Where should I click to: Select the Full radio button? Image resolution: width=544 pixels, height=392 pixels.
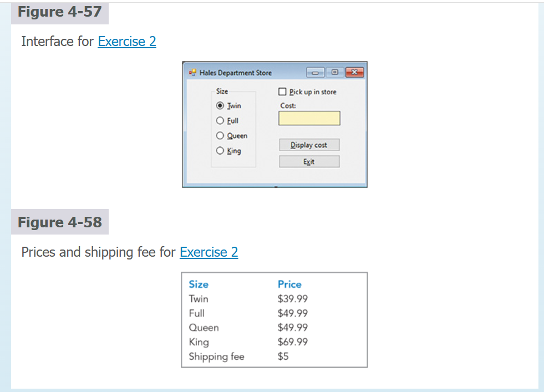220,120
